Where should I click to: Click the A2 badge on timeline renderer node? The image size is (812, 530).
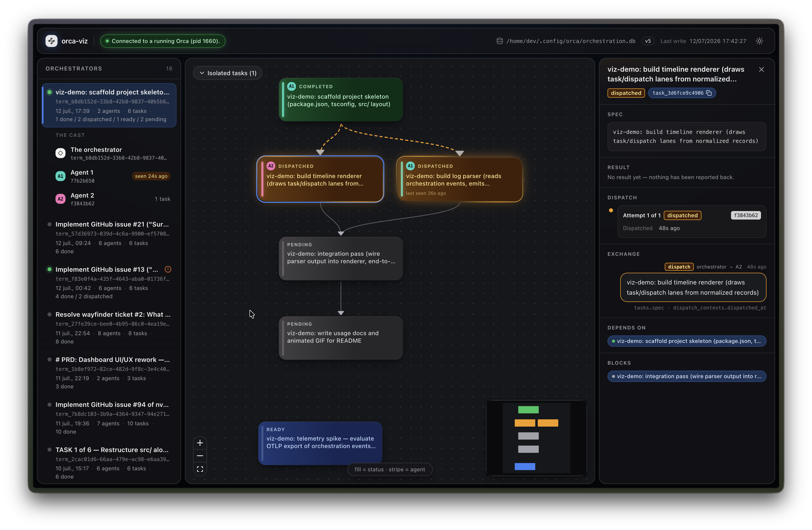coord(270,166)
